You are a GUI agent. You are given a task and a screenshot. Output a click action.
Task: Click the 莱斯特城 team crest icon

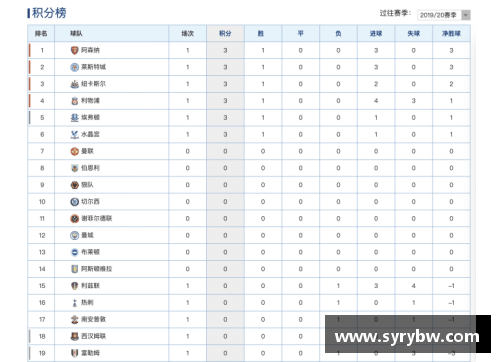[75, 67]
